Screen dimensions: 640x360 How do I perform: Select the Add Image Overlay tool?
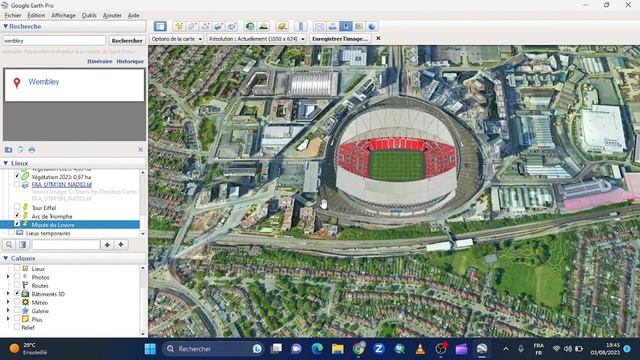pos(218,26)
